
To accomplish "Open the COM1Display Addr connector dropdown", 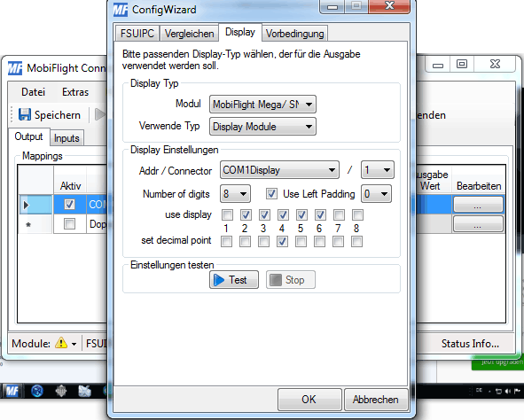I will [279, 170].
